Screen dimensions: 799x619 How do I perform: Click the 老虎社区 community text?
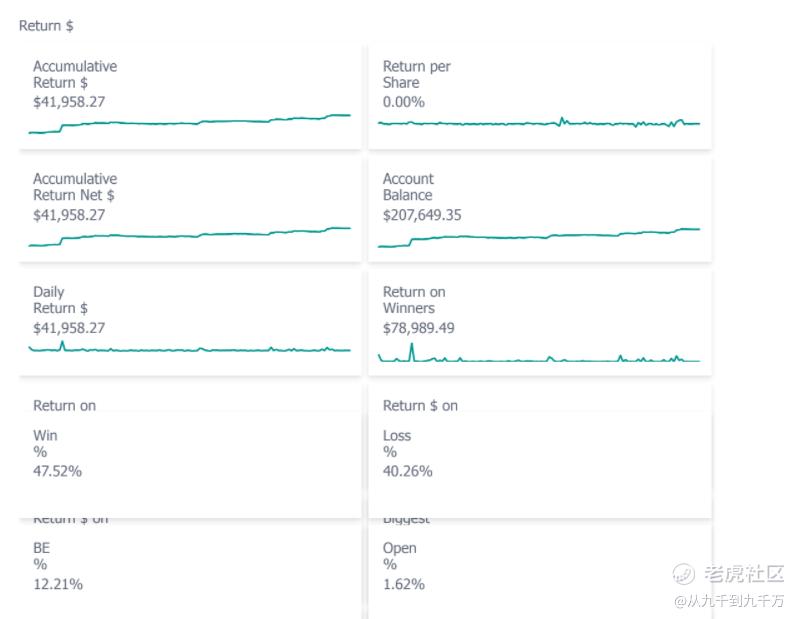pyautogui.click(x=744, y=574)
